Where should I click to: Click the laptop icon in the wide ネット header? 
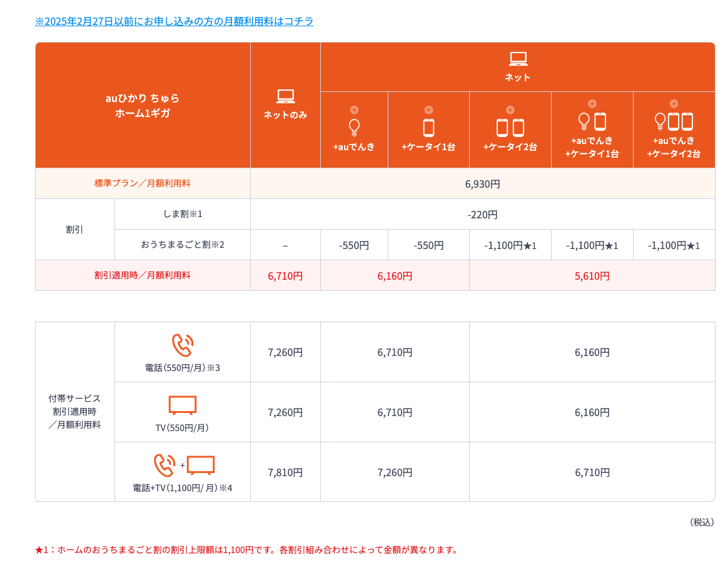pyautogui.click(x=518, y=59)
